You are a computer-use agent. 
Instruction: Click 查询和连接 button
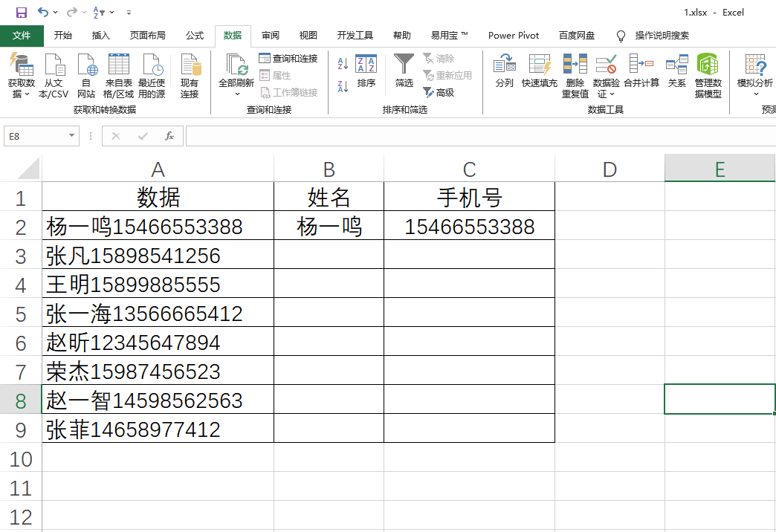click(x=288, y=59)
